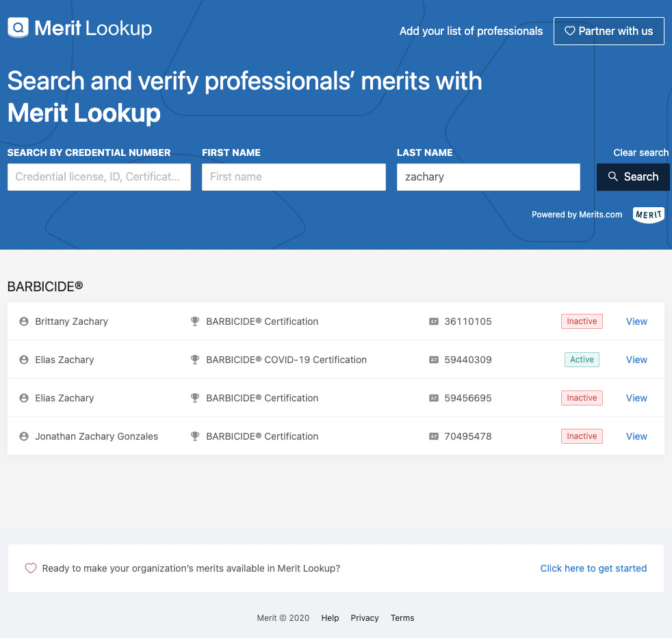Open Add your list of professionals
The image size is (672, 638).
click(x=471, y=31)
